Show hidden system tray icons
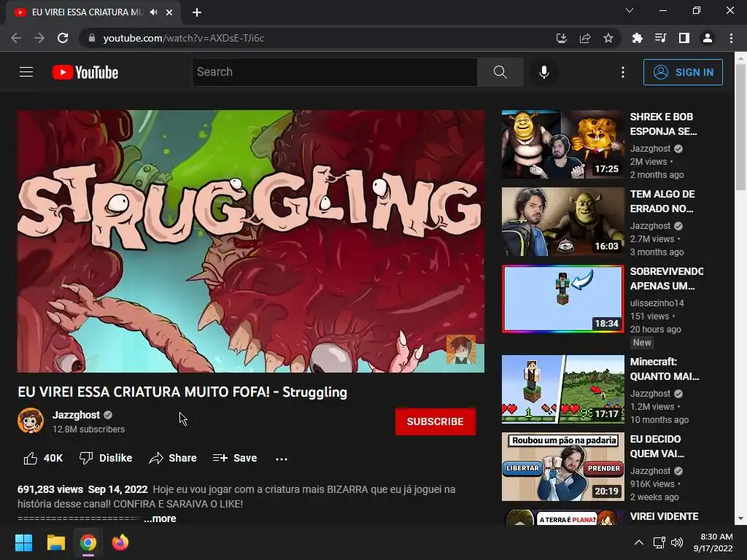 639,542
